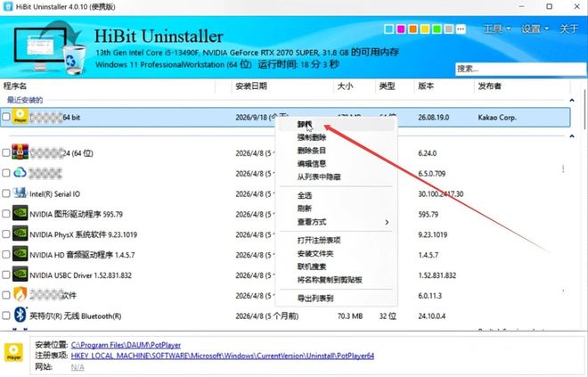Open the HKEY_LOCAL_MACHINE PotPlayer64 registry link
Image resolution: width=588 pixels, height=377 pixels.
click(223, 356)
